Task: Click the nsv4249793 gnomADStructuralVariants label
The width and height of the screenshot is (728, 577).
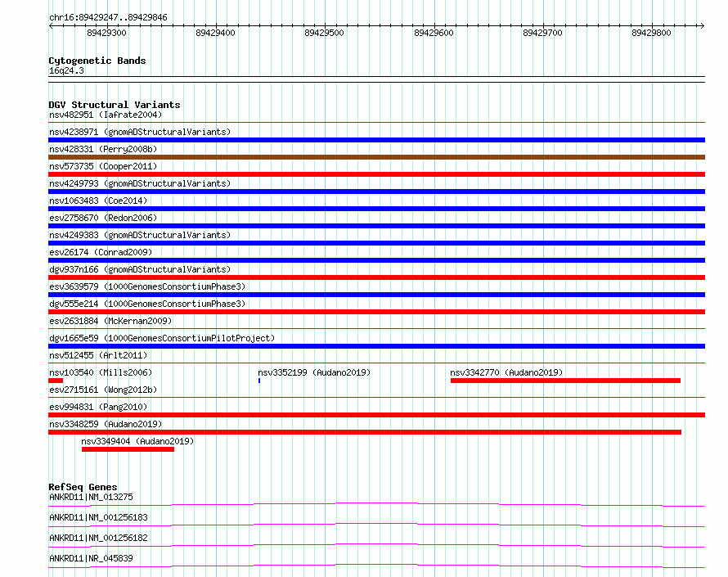Action: click(x=140, y=183)
